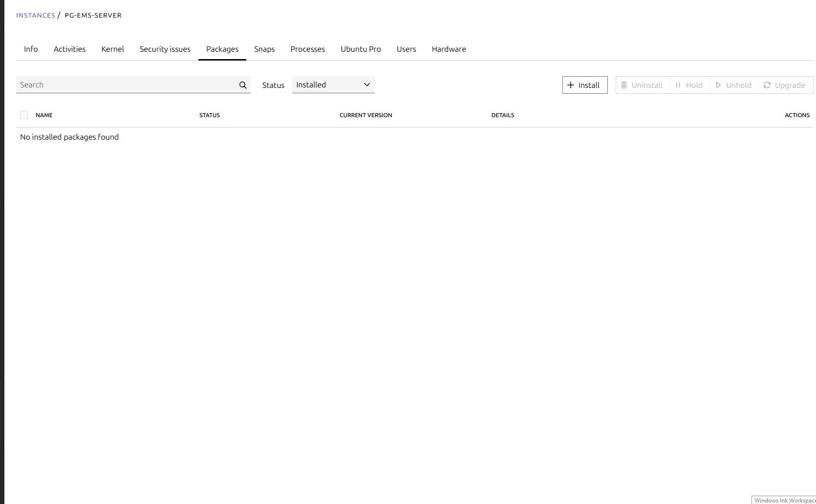This screenshot has width=816, height=504.
Task: Toggle the select-all packages checkbox
Action: tap(24, 115)
